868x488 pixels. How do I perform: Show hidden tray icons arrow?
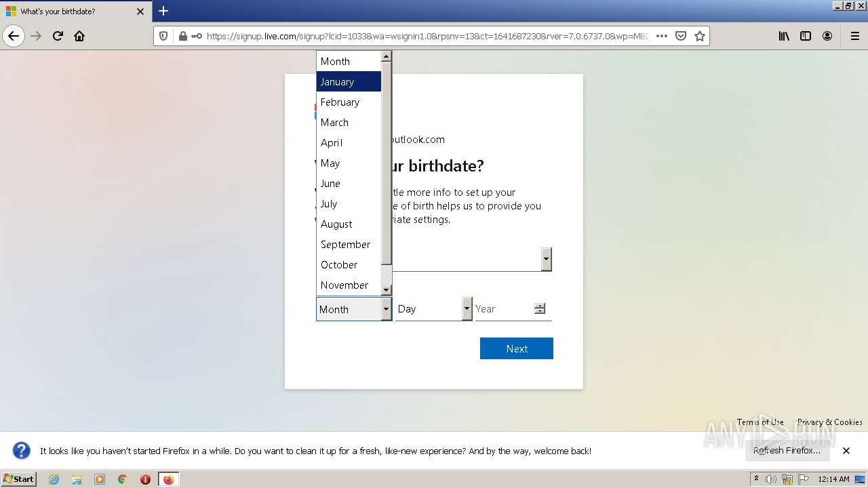(756, 479)
